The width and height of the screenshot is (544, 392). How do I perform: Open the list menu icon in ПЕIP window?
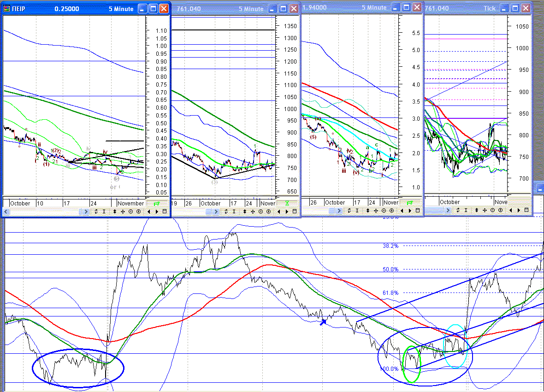(165, 211)
